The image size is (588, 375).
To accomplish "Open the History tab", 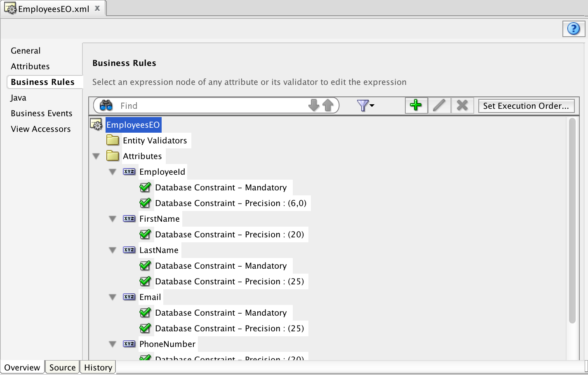I will 97,367.
